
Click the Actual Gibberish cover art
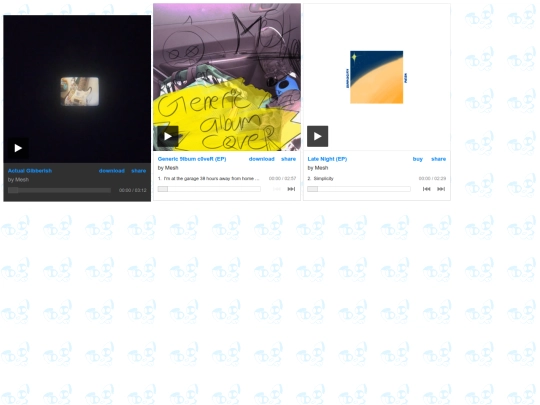77,89
